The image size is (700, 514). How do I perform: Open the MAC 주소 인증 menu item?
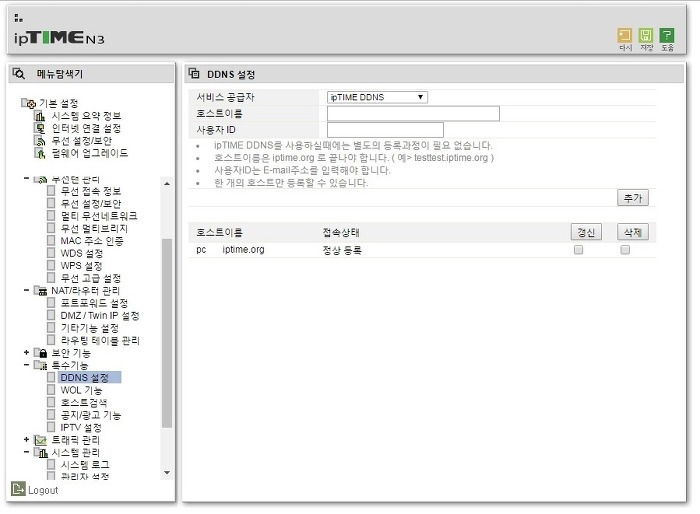pos(92,241)
